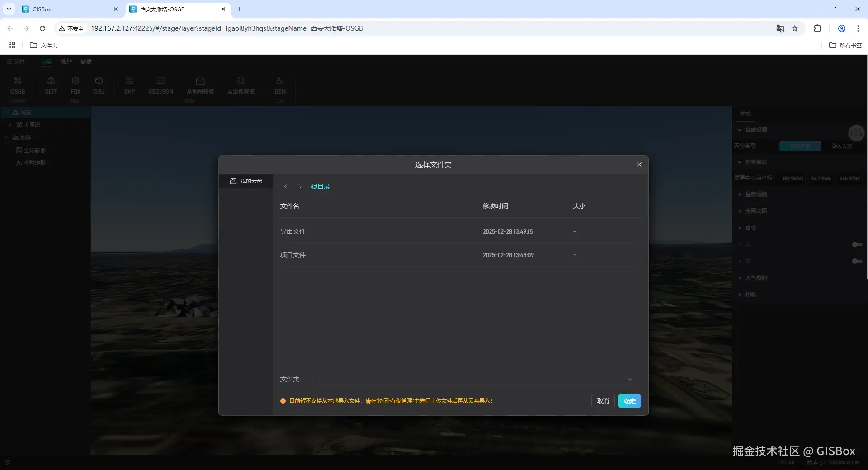
Task: Toggle the 雾 fog switch
Action: (857, 261)
